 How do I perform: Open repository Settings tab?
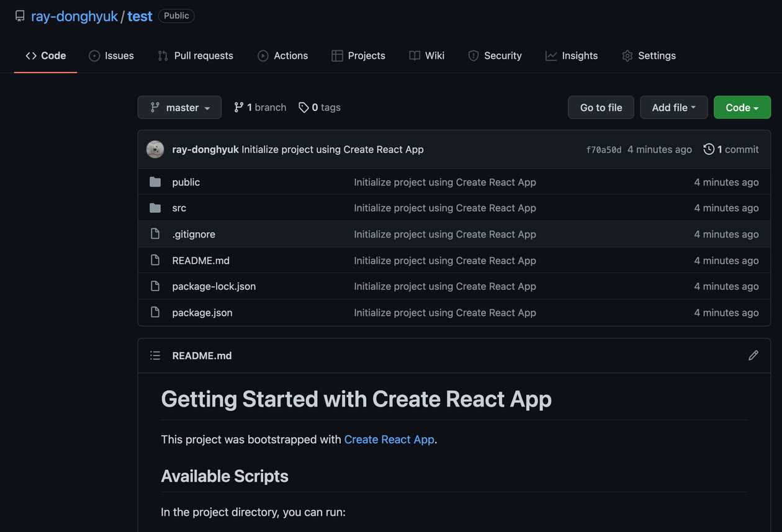(x=649, y=55)
